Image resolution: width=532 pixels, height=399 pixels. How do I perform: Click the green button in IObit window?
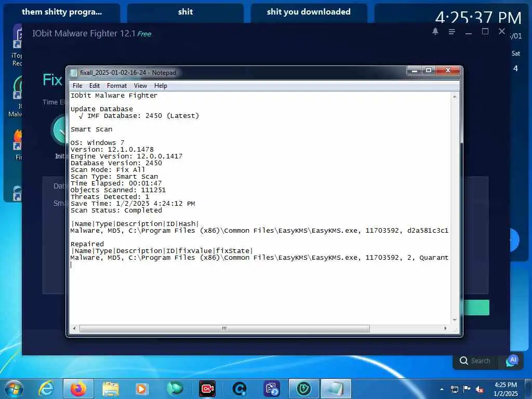point(476,308)
